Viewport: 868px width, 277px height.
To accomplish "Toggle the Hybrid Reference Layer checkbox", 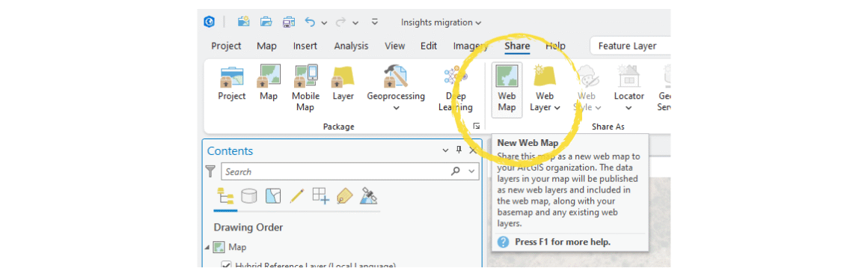I will click(226, 265).
